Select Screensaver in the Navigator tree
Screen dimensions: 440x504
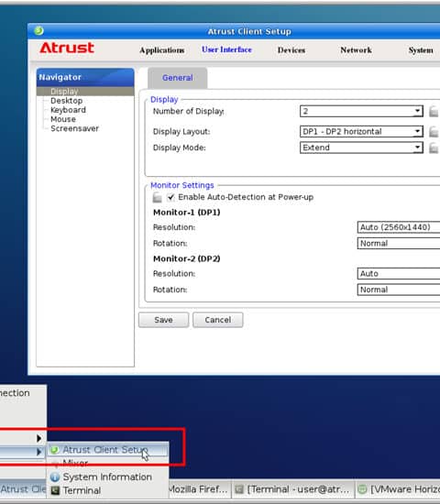click(74, 128)
